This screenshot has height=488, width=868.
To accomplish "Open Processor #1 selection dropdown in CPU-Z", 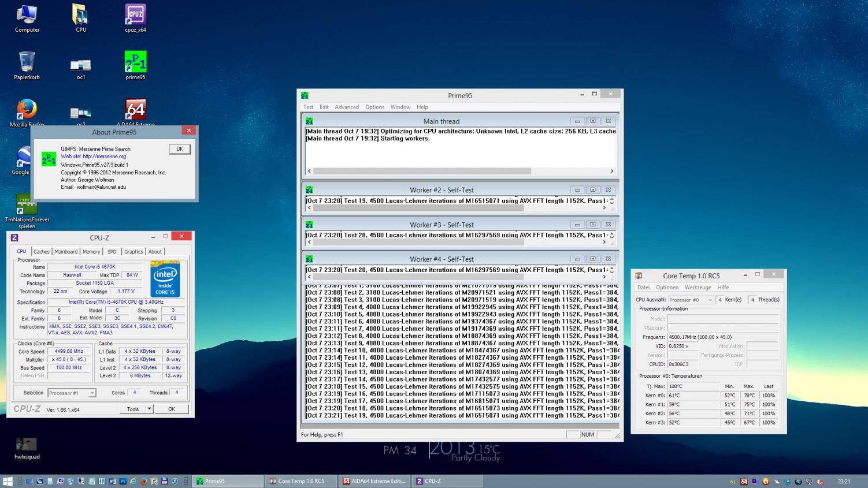I will 72,393.
